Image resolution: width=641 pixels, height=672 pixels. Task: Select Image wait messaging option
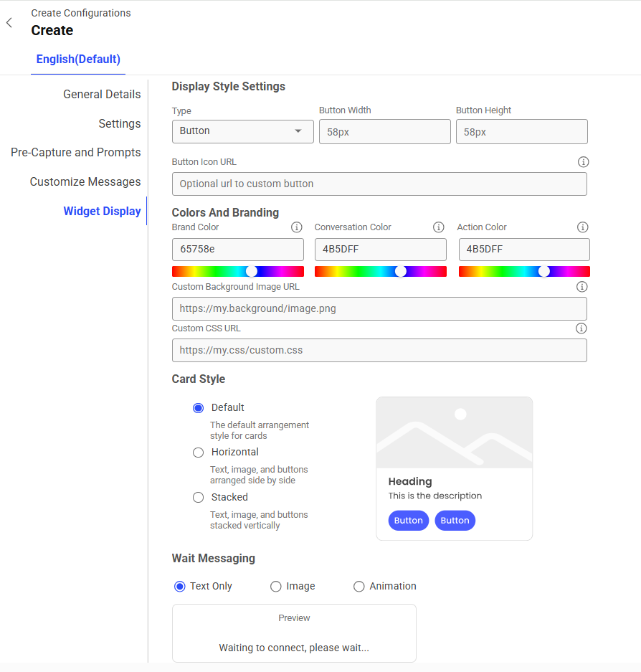[x=275, y=586]
